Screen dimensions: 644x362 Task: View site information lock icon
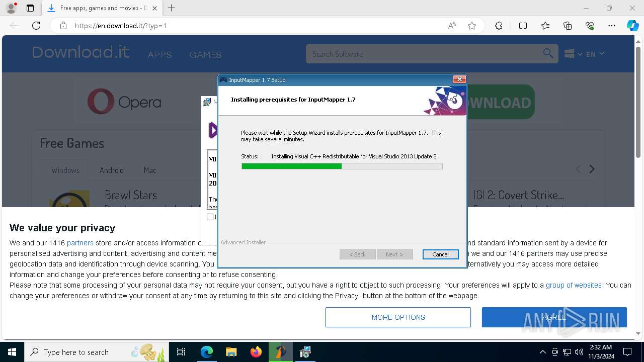(63, 26)
